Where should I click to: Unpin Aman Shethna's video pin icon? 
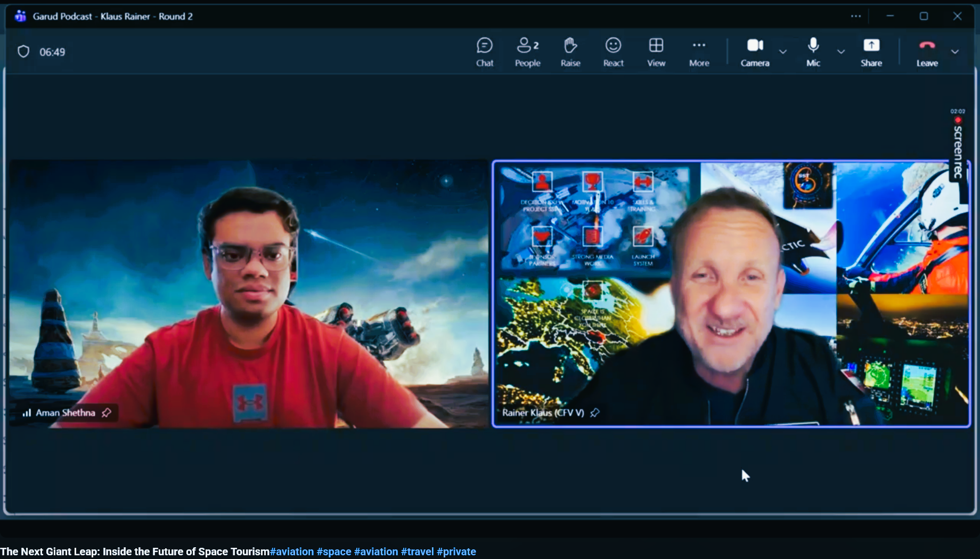point(107,412)
